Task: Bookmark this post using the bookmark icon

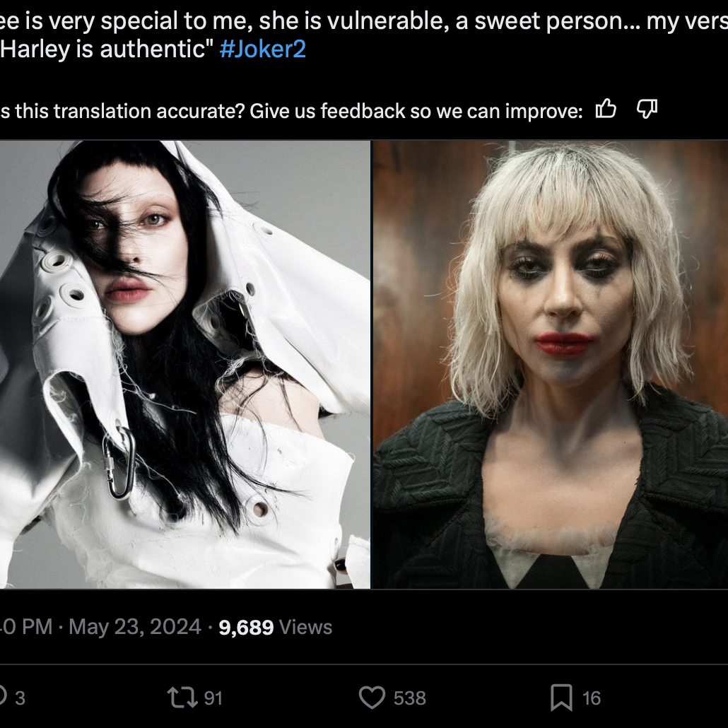Action: point(560,698)
